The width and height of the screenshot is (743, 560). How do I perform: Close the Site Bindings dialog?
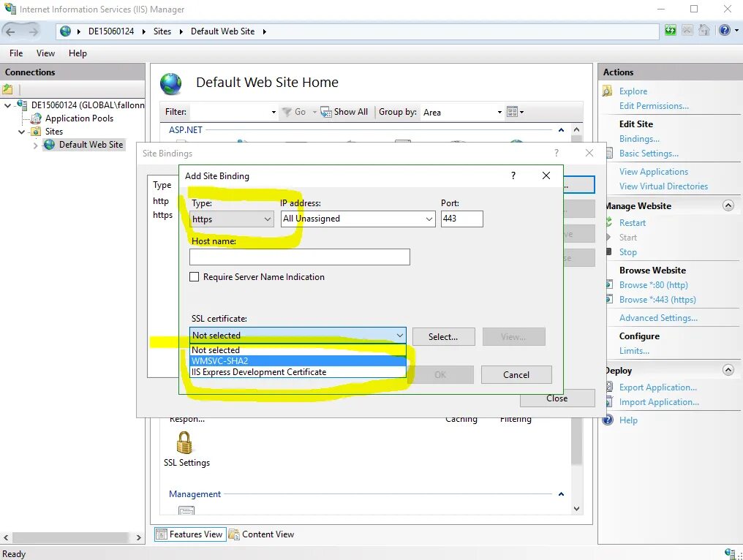(589, 153)
